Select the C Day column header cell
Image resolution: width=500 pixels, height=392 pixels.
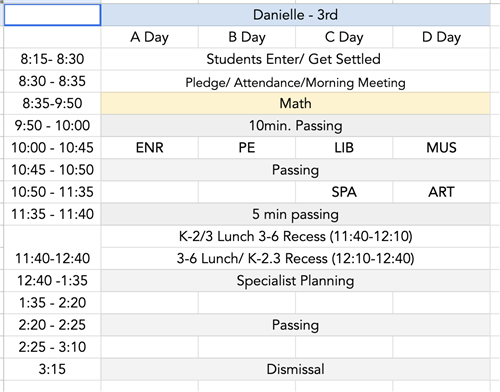[x=344, y=37]
